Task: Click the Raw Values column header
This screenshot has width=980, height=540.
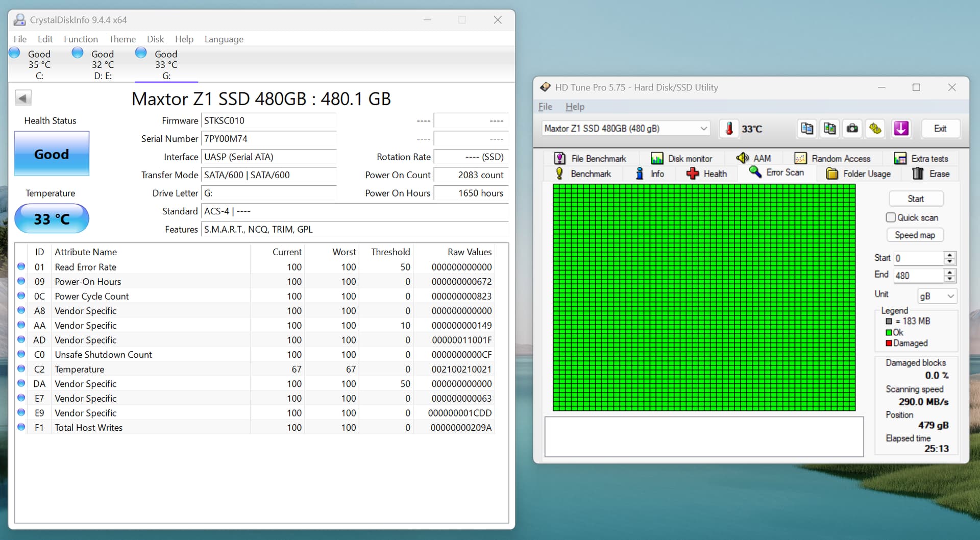Action: (x=470, y=252)
